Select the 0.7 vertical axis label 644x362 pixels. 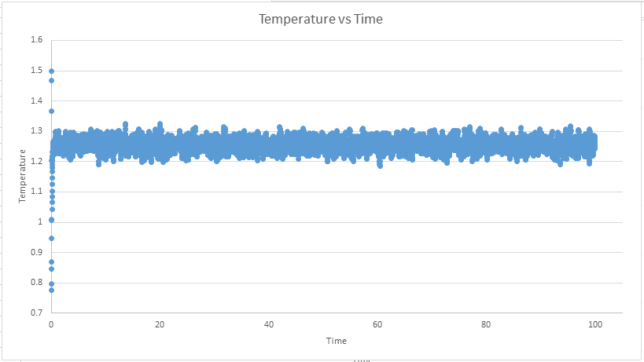point(36,313)
